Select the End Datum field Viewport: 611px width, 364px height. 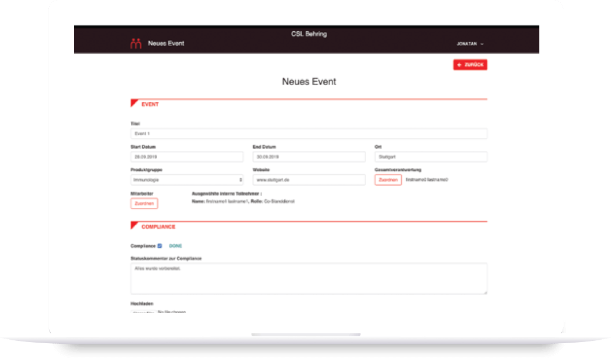(309, 157)
